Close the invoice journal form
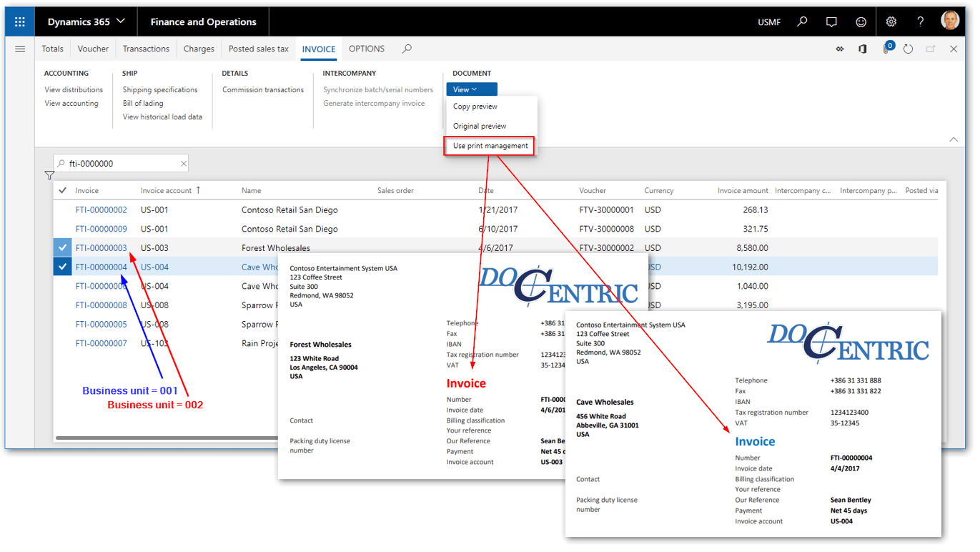 click(x=954, y=49)
